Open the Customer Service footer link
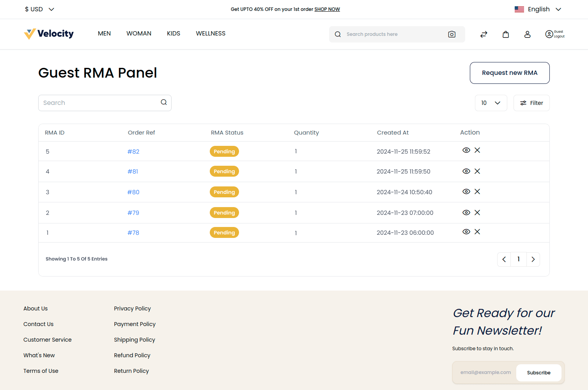588x390 pixels. click(x=48, y=340)
